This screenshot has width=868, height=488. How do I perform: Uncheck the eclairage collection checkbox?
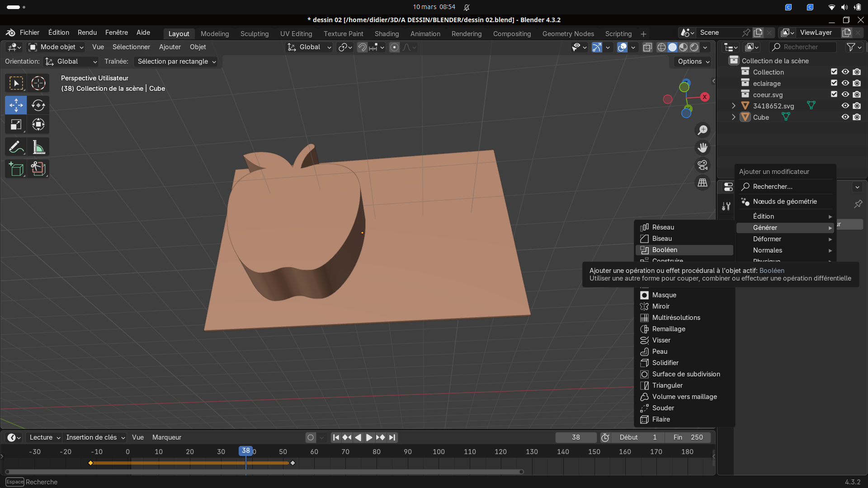coord(834,83)
